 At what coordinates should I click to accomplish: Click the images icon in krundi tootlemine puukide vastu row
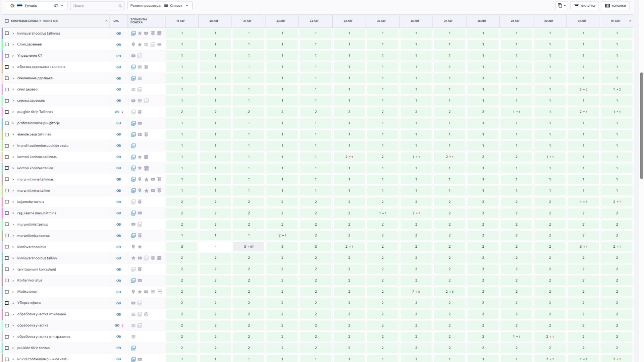(133, 146)
